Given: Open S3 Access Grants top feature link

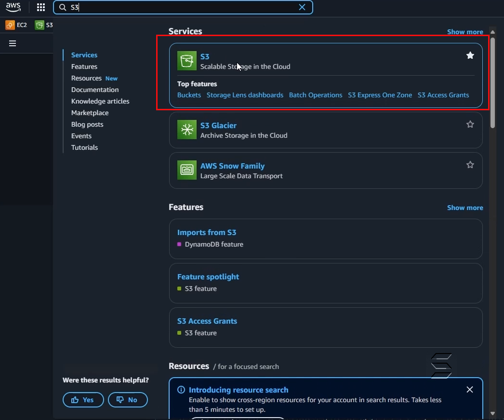Looking at the screenshot, I should click(443, 95).
